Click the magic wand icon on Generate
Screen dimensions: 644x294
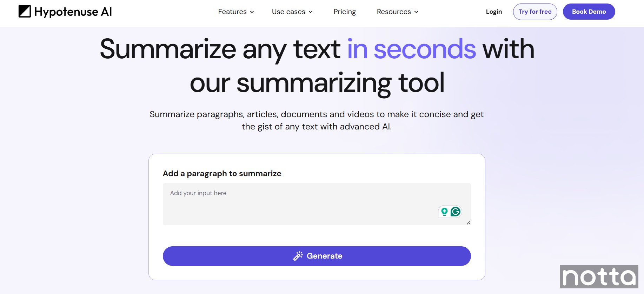click(x=298, y=256)
